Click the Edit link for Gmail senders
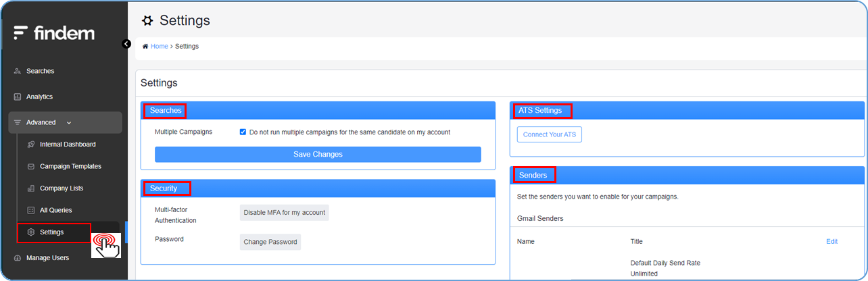Screen dimensions: 868x281 pos(831,241)
